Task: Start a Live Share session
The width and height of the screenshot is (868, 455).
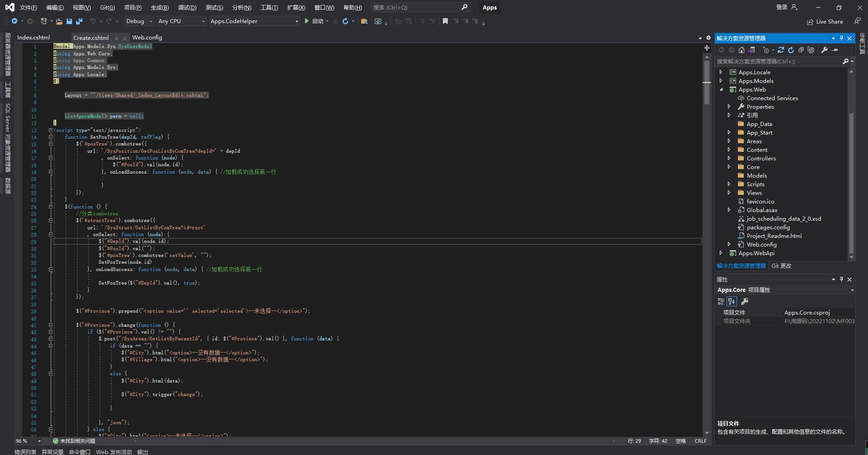Action: [826, 21]
